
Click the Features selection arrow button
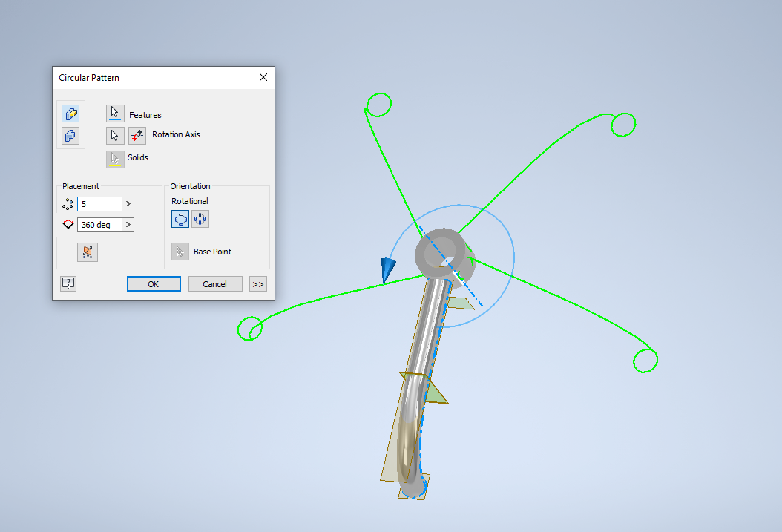pos(115,113)
